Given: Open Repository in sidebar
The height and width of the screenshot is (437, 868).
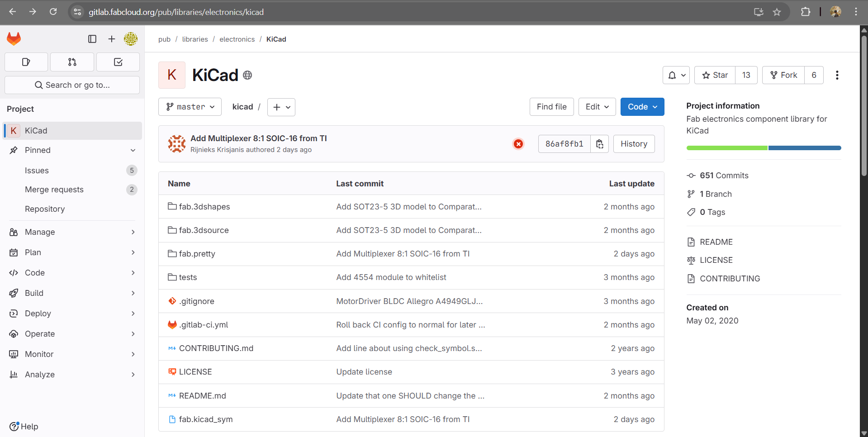Looking at the screenshot, I should [72, 209].
